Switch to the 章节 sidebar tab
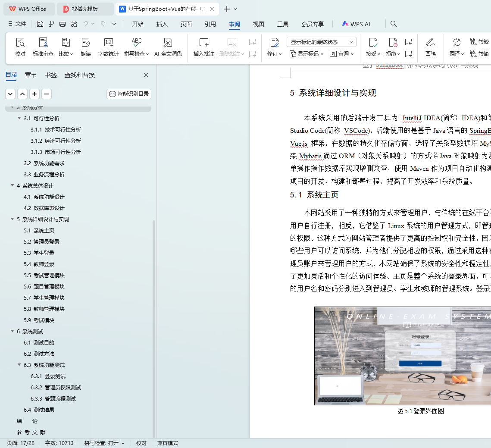This screenshot has height=448, width=491. 31,75
